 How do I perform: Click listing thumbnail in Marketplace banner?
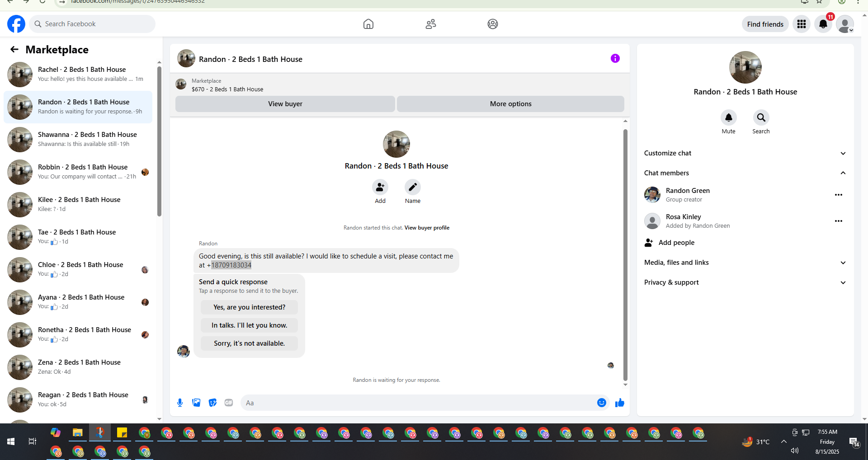point(181,84)
